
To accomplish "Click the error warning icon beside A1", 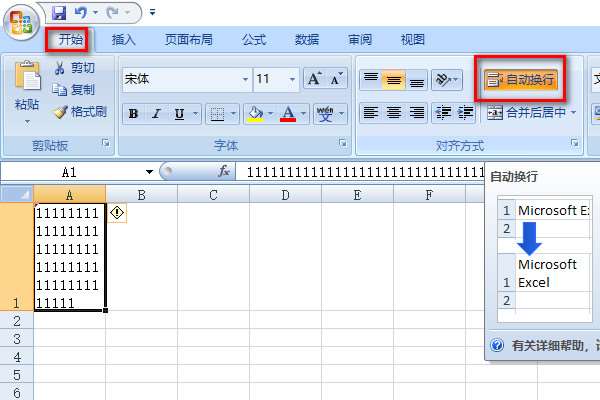I will pyautogui.click(x=117, y=213).
